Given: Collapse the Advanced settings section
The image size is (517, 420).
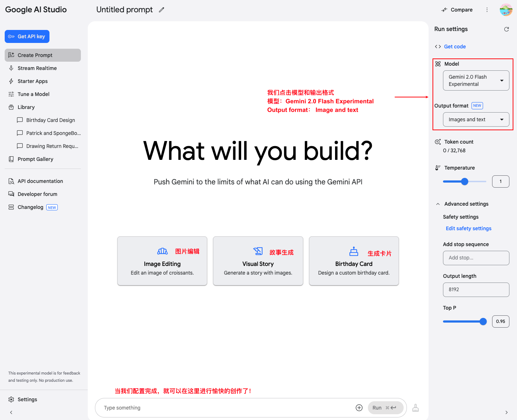Looking at the screenshot, I should click(x=438, y=204).
